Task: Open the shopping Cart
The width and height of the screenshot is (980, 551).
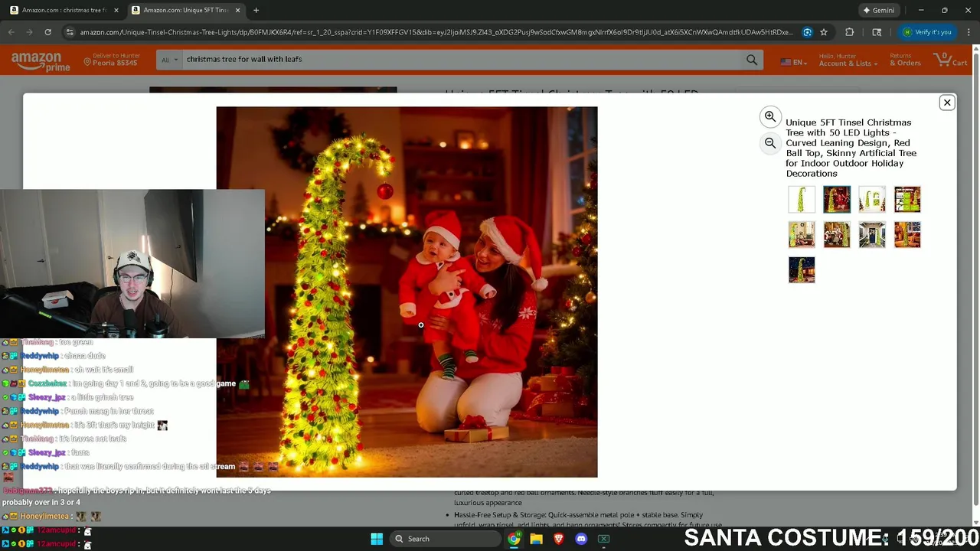Action: coord(950,60)
